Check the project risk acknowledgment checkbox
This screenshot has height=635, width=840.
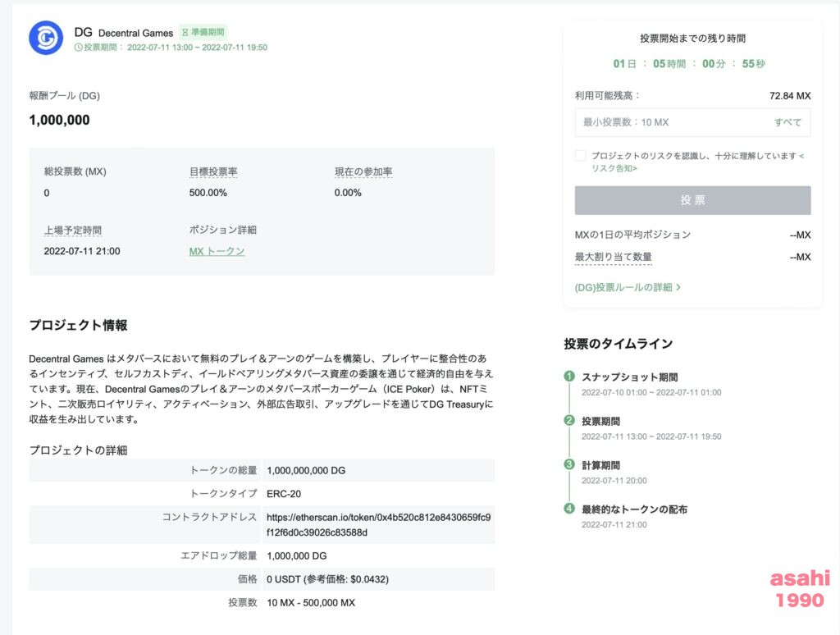point(581,156)
